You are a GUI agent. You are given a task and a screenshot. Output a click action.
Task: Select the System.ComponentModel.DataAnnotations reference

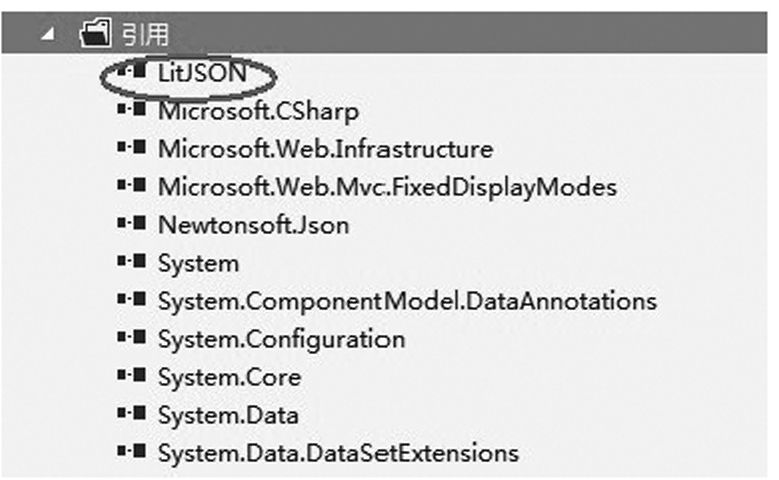[407, 301]
